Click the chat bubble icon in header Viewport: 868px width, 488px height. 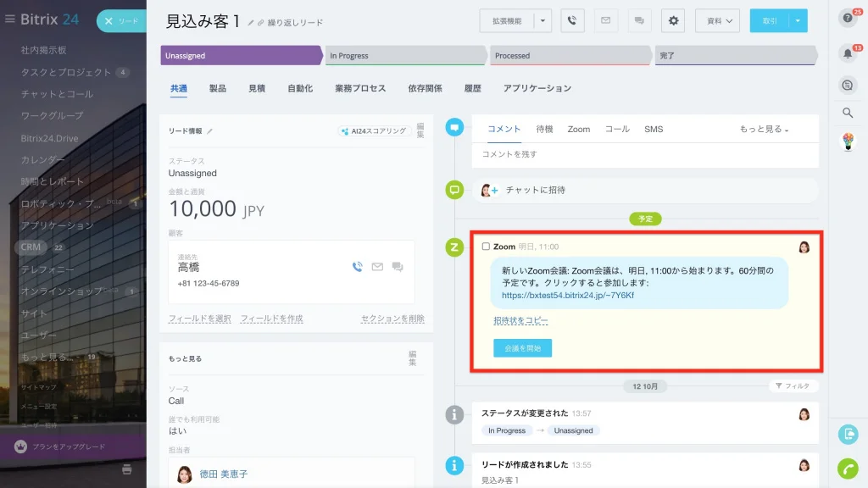coord(639,21)
